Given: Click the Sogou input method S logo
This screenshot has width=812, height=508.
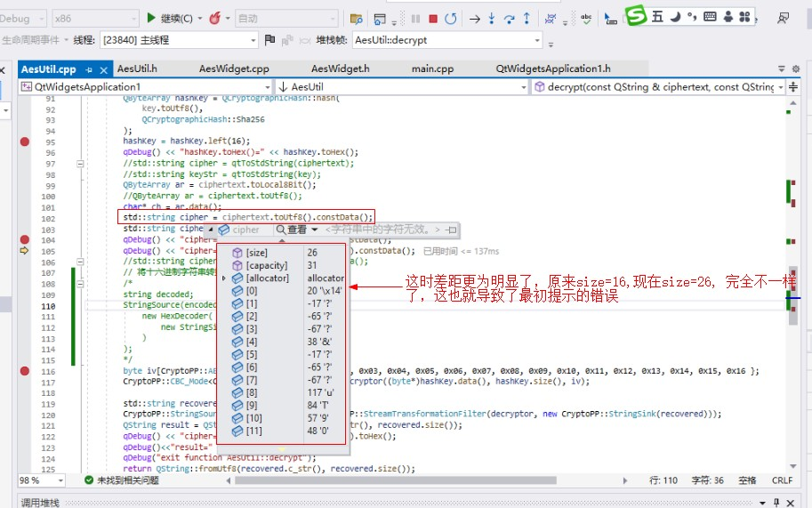Looking at the screenshot, I should coord(636,15).
